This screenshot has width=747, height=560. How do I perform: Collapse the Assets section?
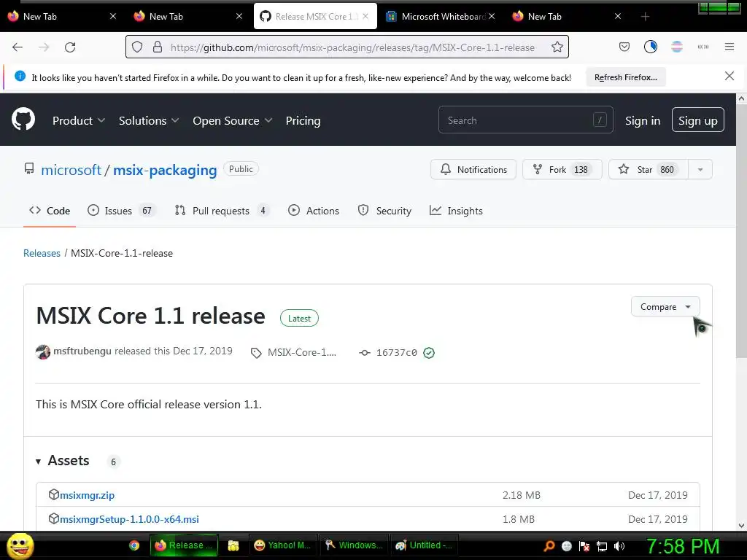pyautogui.click(x=63, y=461)
